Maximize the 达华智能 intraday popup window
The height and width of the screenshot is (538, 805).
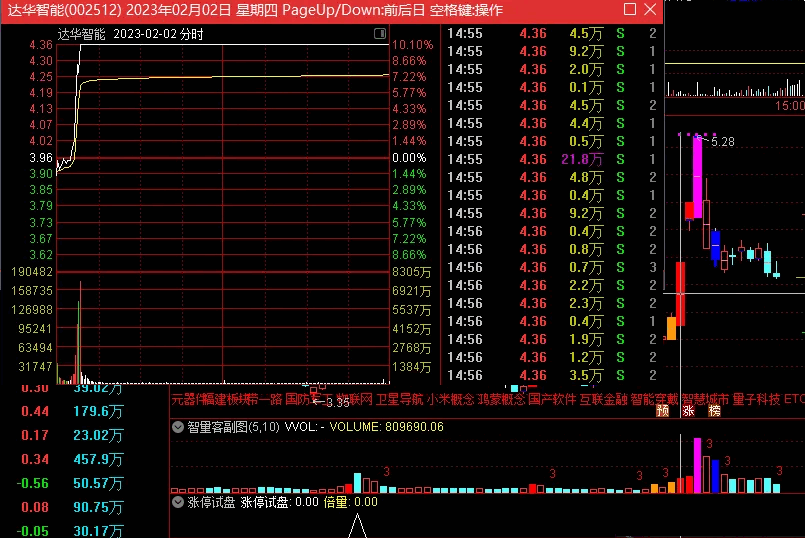click(x=630, y=9)
